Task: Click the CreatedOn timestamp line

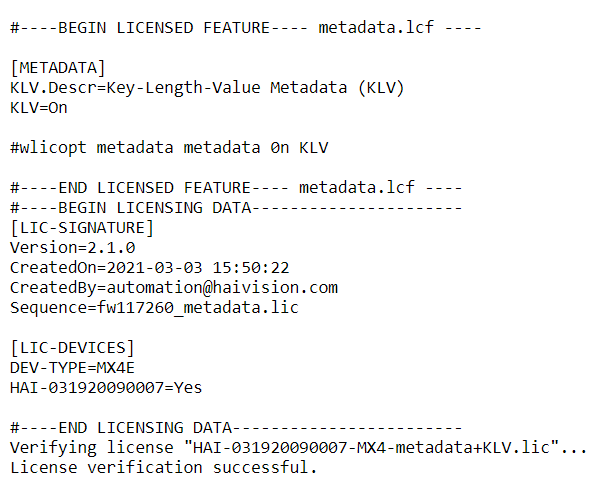Action: click(x=150, y=268)
